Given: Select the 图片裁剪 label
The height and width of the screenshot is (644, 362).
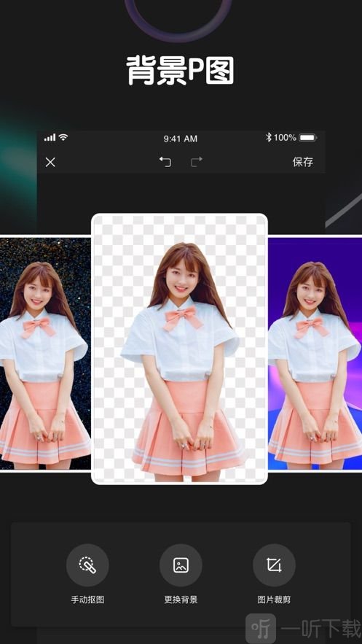Looking at the screenshot, I should (x=274, y=600).
